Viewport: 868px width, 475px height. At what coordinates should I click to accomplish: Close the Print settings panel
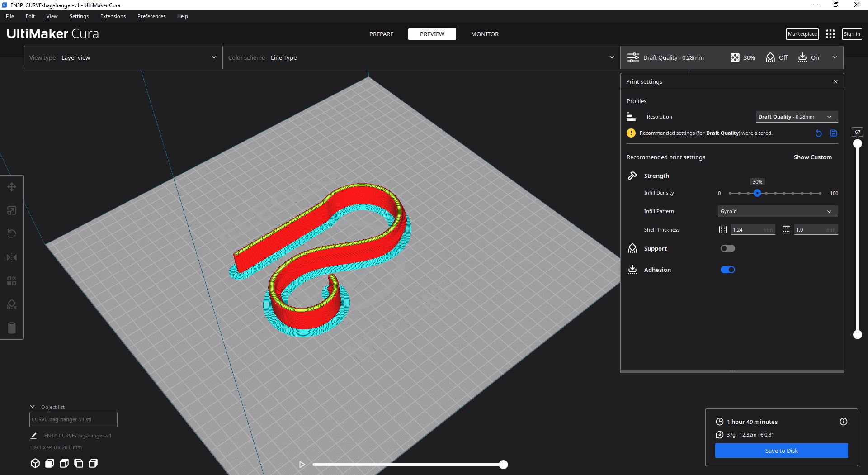(835, 82)
